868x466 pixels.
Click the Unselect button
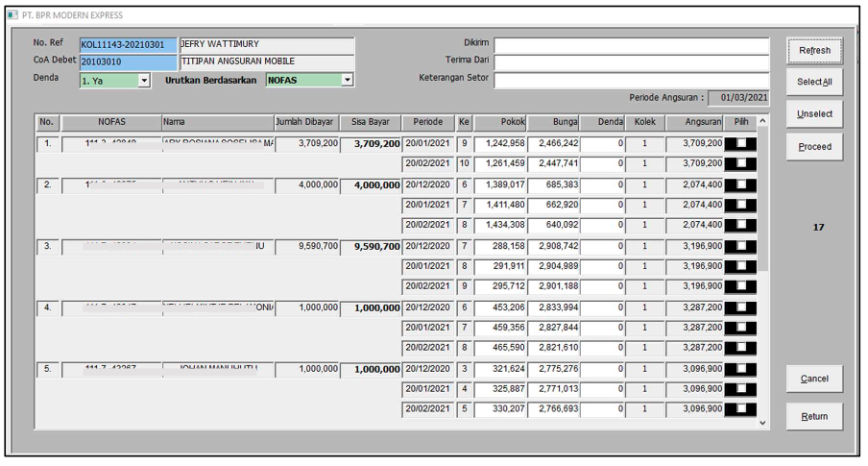point(814,114)
